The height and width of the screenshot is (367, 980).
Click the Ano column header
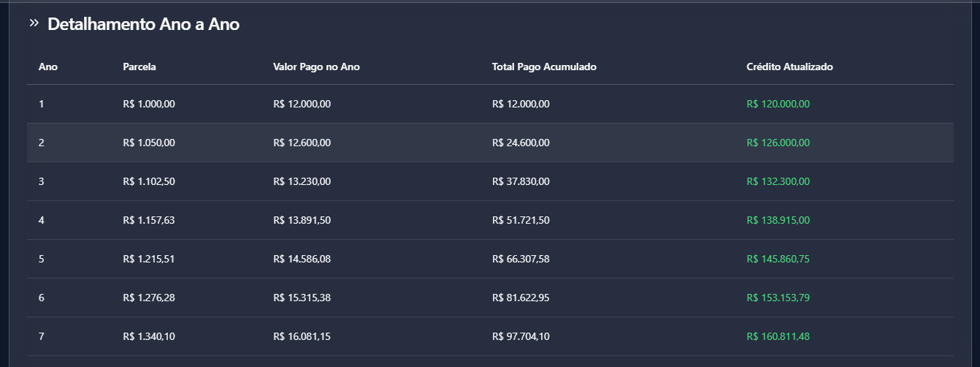(48, 67)
